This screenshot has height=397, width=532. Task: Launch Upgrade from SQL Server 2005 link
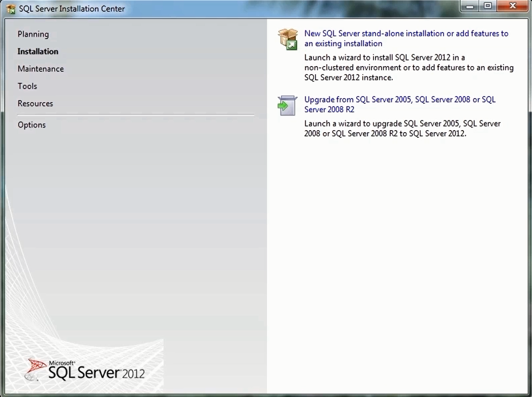(x=400, y=105)
